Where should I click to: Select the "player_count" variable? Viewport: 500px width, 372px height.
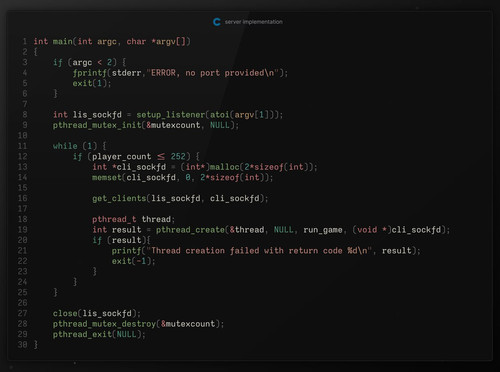point(122,156)
